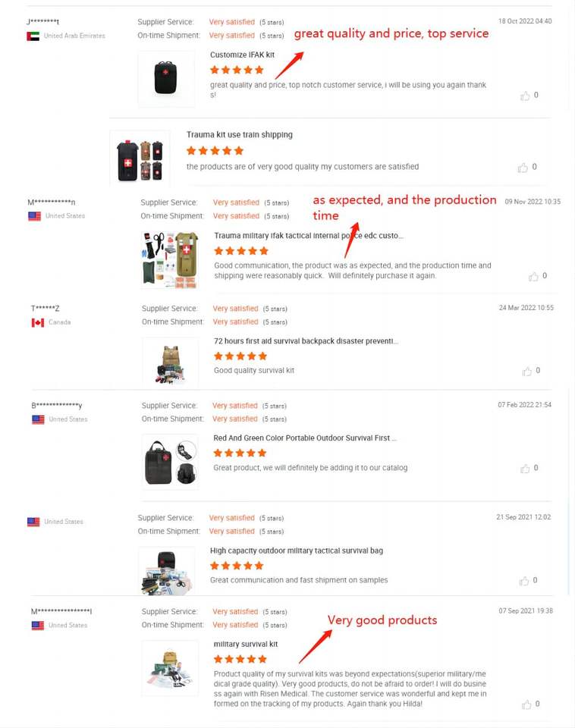Click thumbs-up on Trauma kit train shipping review
575x728 pixels.
coord(523,168)
